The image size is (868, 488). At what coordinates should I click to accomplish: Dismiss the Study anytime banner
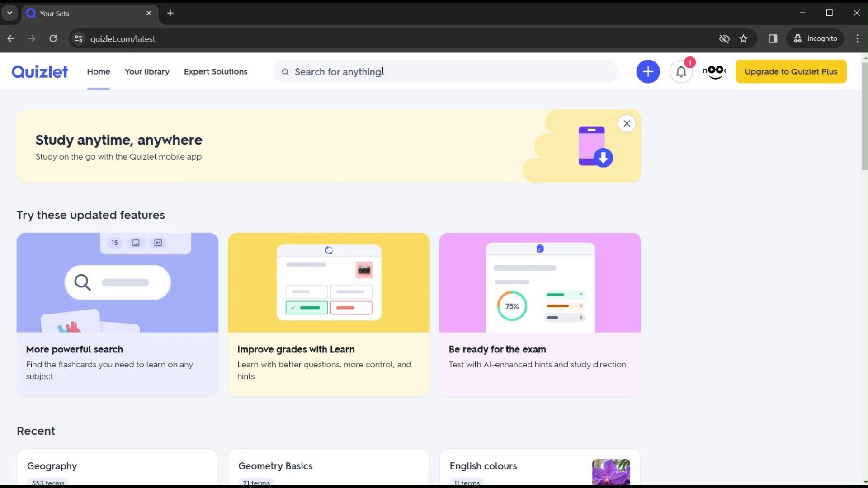click(627, 123)
